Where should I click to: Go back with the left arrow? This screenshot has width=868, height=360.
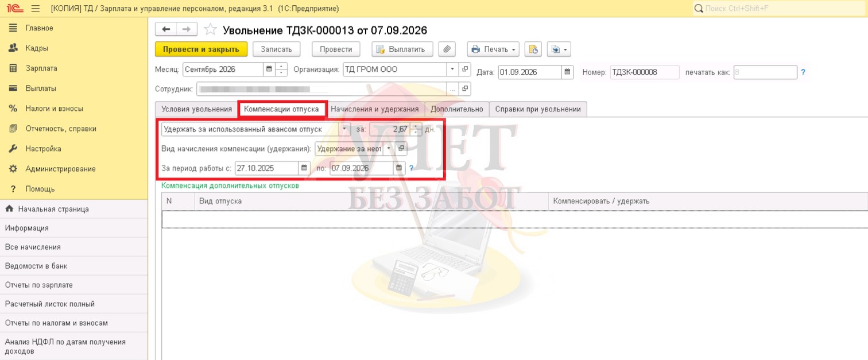click(166, 29)
